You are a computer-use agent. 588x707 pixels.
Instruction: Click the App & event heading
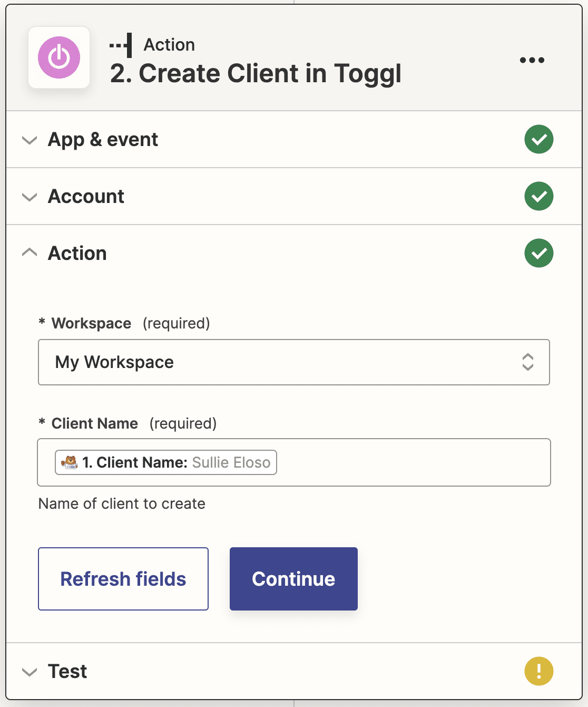pos(103,140)
